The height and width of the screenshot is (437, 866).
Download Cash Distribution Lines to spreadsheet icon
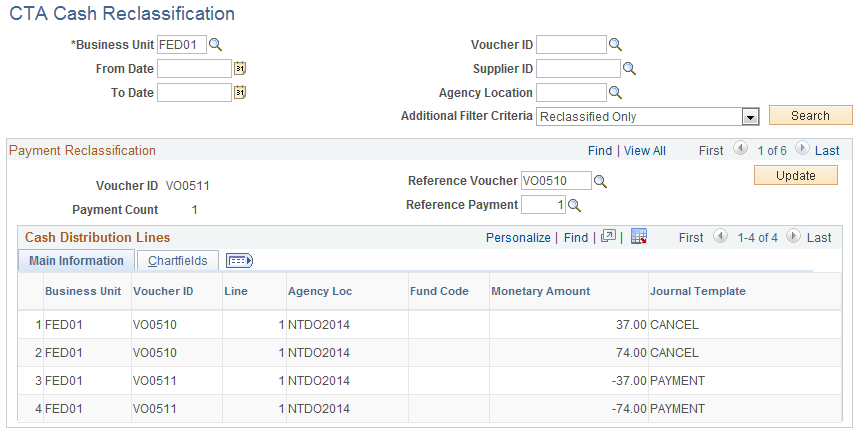click(x=639, y=236)
